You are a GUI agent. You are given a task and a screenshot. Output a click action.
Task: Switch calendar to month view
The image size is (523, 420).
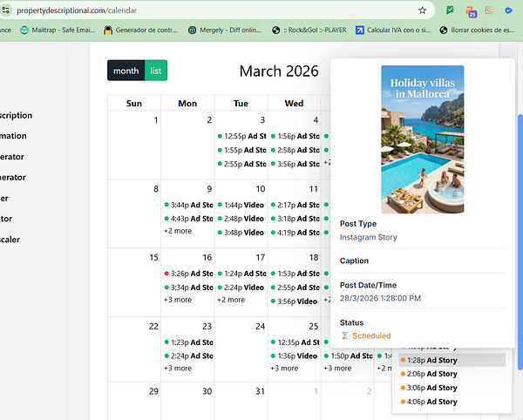tap(126, 71)
